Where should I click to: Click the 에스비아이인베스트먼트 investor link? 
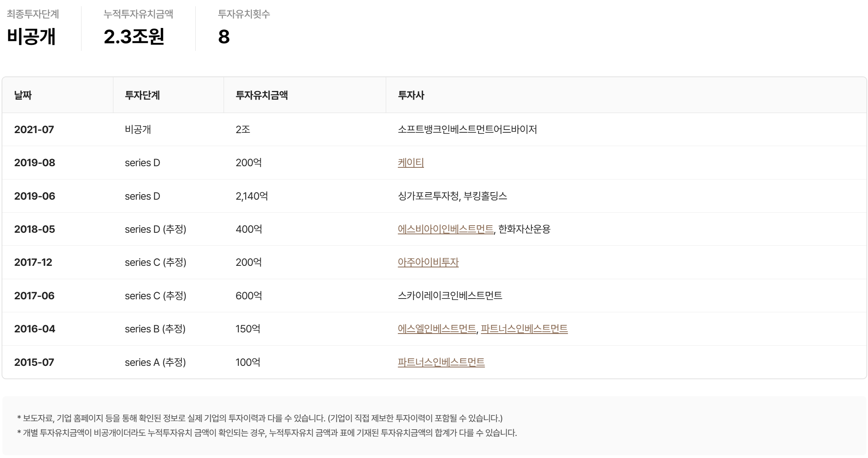tap(445, 229)
